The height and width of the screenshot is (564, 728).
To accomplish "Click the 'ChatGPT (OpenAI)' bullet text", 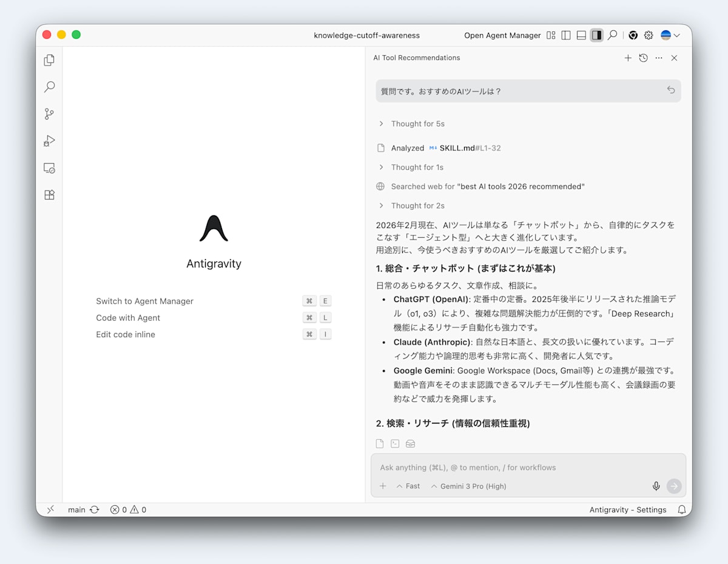I will point(431,299).
